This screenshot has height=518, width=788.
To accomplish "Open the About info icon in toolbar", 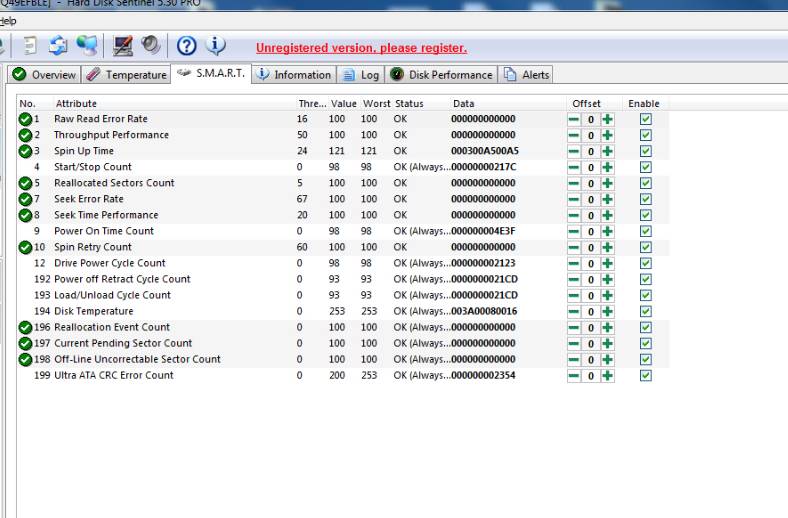I will [216, 46].
